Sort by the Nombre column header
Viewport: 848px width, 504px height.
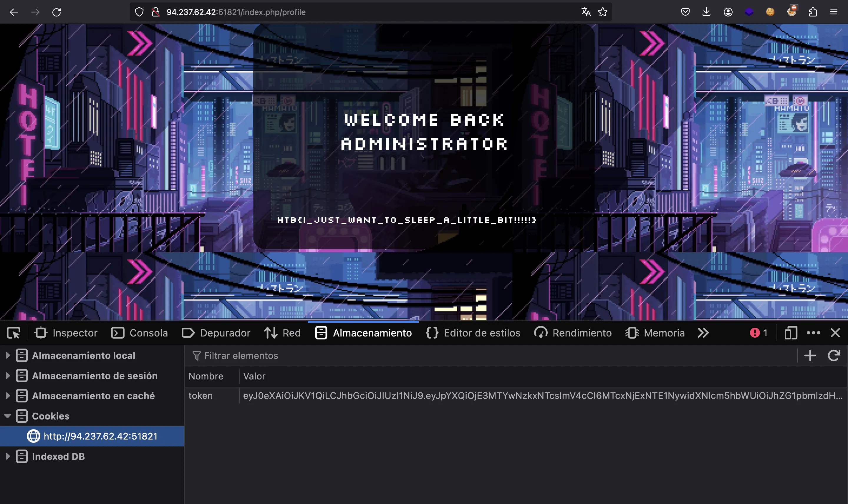[x=212, y=376]
